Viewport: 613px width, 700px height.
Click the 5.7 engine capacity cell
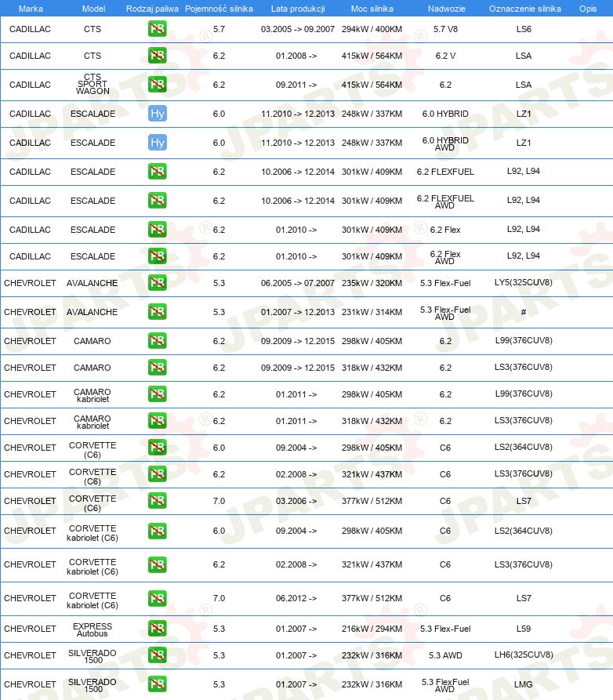[x=219, y=29]
